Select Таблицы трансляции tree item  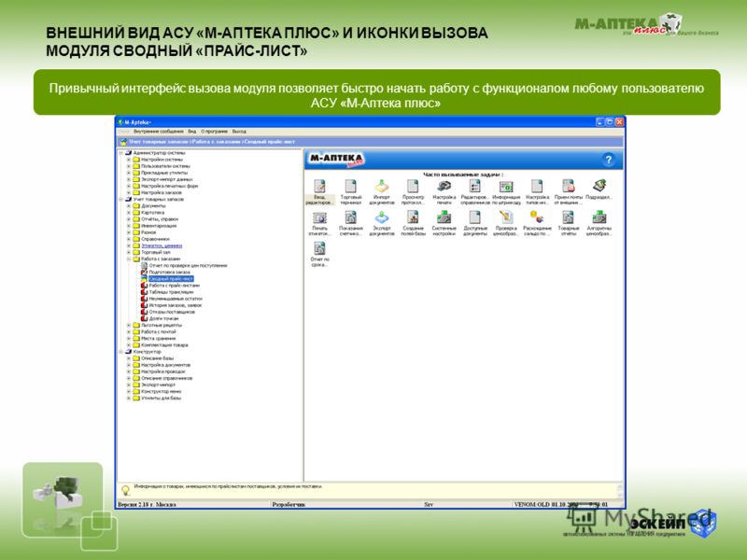171,292
